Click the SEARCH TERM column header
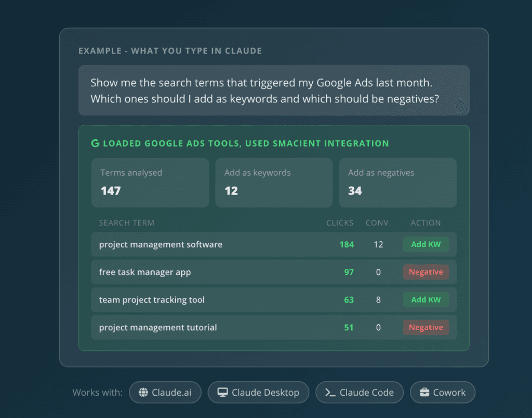Screen dimensions: 532x418 [x=127, y=223]
